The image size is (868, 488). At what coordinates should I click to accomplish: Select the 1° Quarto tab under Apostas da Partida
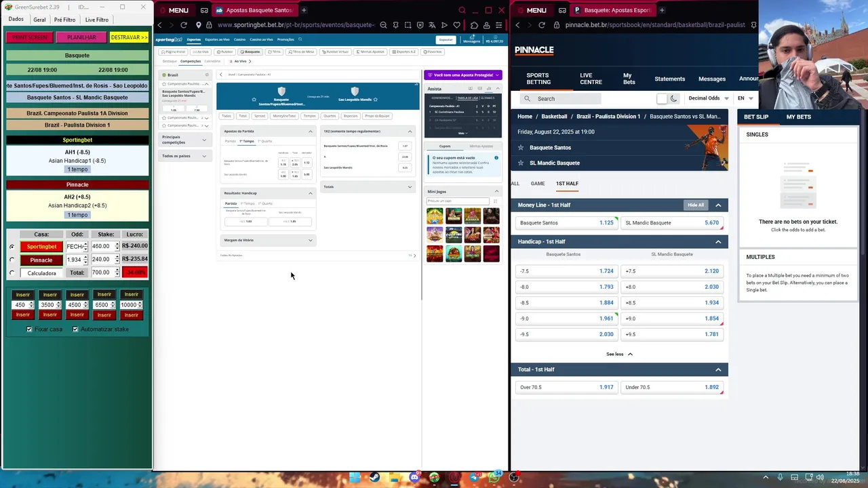[265, 141]
